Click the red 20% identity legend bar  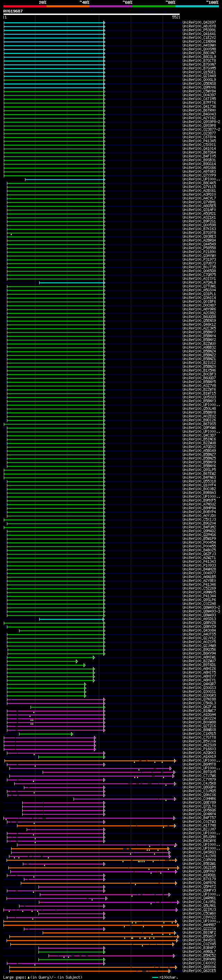pyautogui.click(x=25, y=6)
